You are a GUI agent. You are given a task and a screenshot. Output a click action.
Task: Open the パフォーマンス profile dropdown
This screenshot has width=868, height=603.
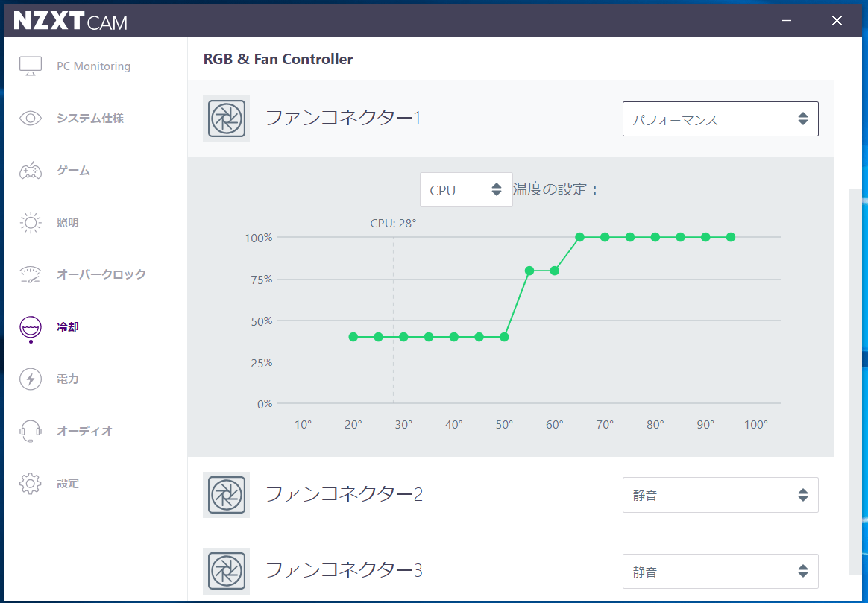pos(720,119)
